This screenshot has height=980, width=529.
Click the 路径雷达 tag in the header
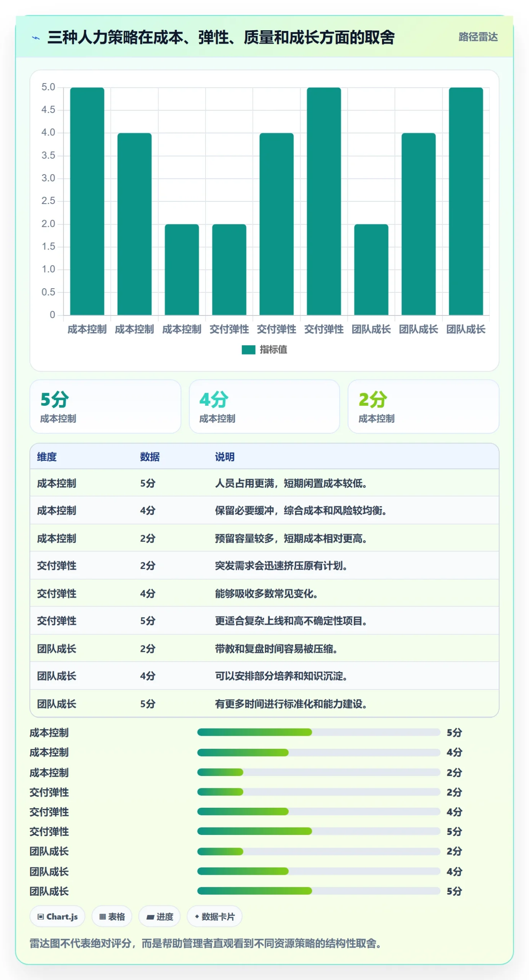point(478,37)
